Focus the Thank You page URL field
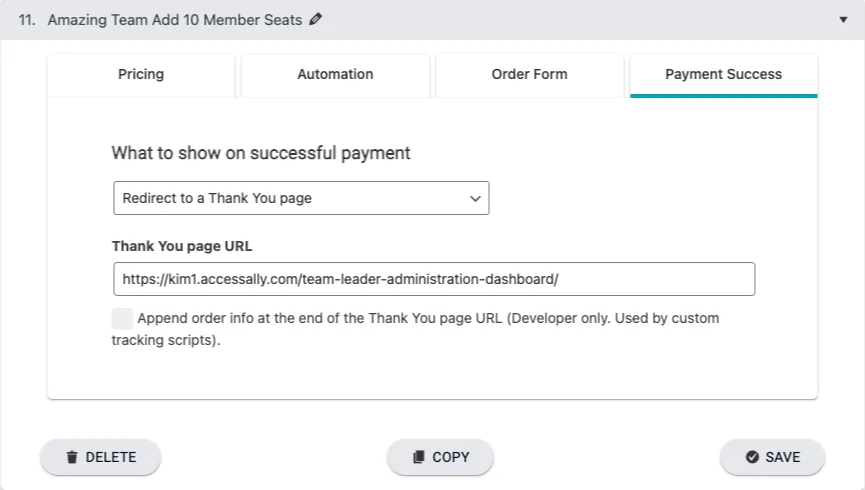Viewport: 865px width, 490px height. 434,279
